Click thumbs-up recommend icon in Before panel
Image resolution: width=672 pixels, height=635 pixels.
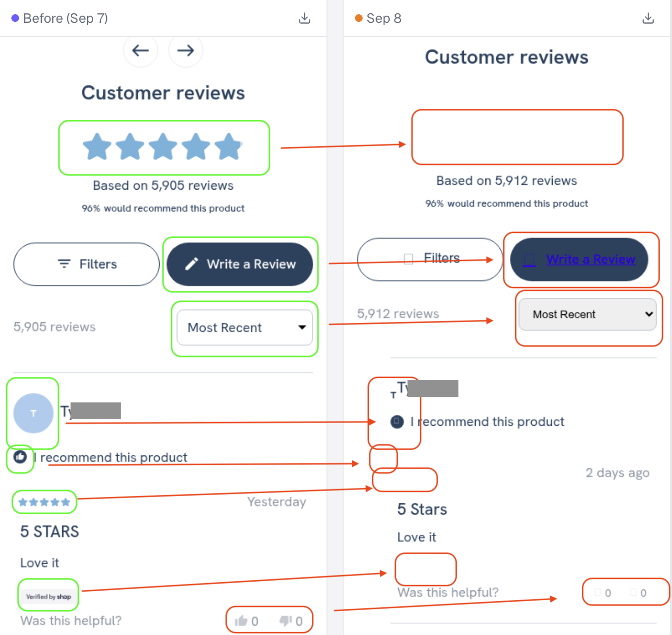[x=20, y=457]
